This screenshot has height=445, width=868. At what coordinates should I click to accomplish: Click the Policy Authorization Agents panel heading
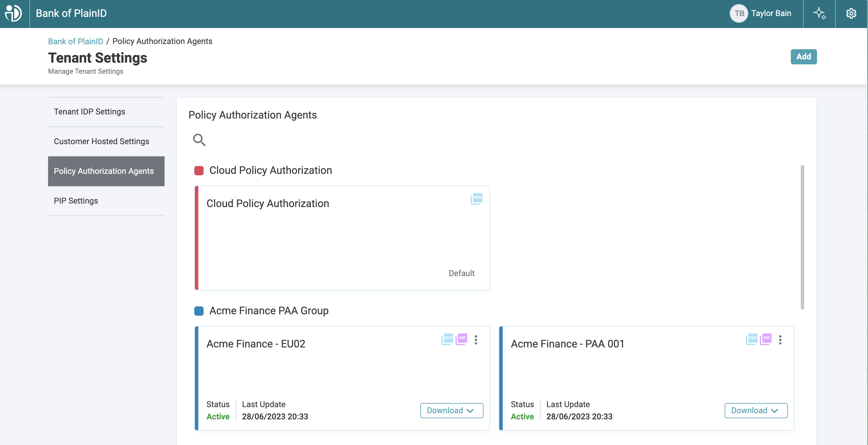252,115
